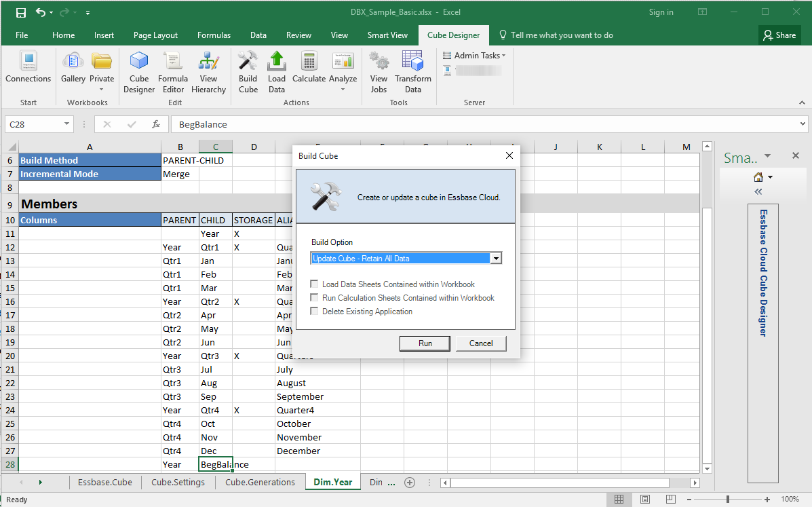Click Sign in link
Viewport: 812px width, 507px height.
tap(661, 12)
